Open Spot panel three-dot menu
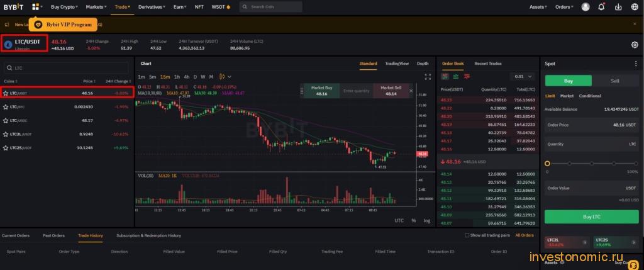Viewport: 644px width, 270px height. click(x=636, y=64)
